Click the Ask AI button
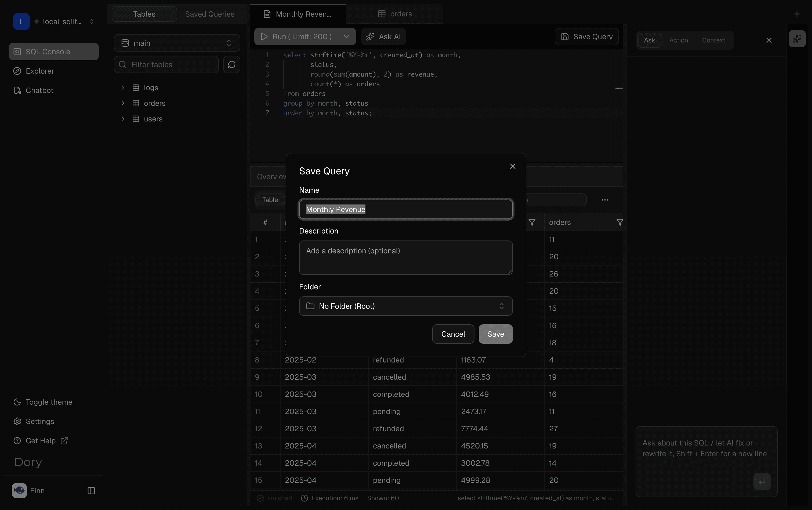This screenshot has height=510, width=812. (383, 37)
